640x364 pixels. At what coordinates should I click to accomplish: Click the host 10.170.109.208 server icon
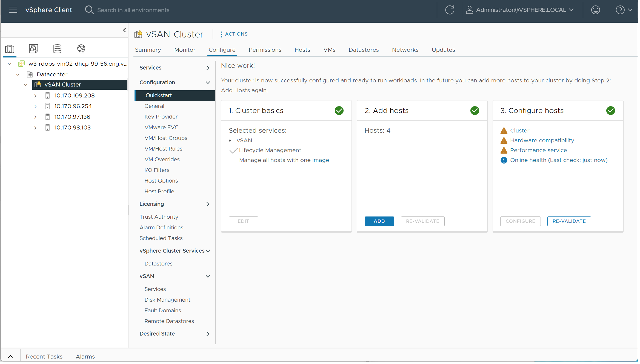tap(48, 95)
